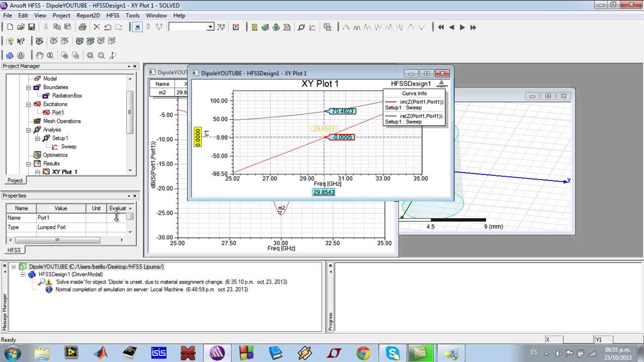Click the New project icon
The image size is (644, 362).
pos(10,27)
